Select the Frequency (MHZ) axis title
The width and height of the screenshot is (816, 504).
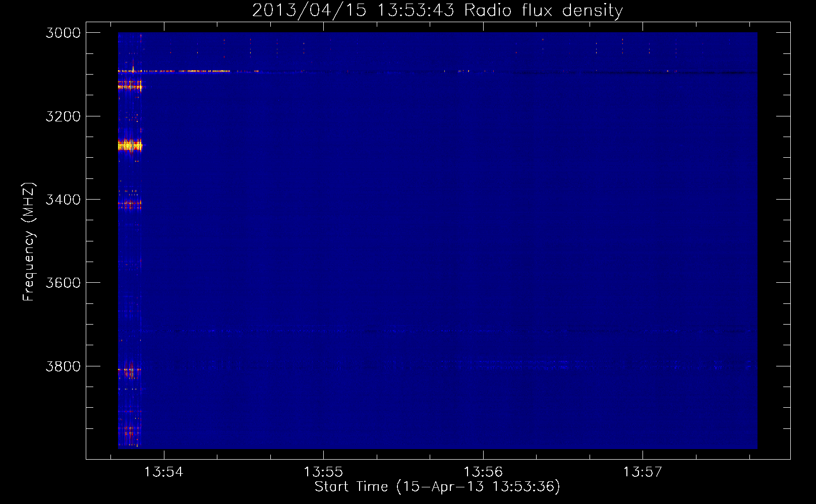pyautogui.click(x=29, y=242)
